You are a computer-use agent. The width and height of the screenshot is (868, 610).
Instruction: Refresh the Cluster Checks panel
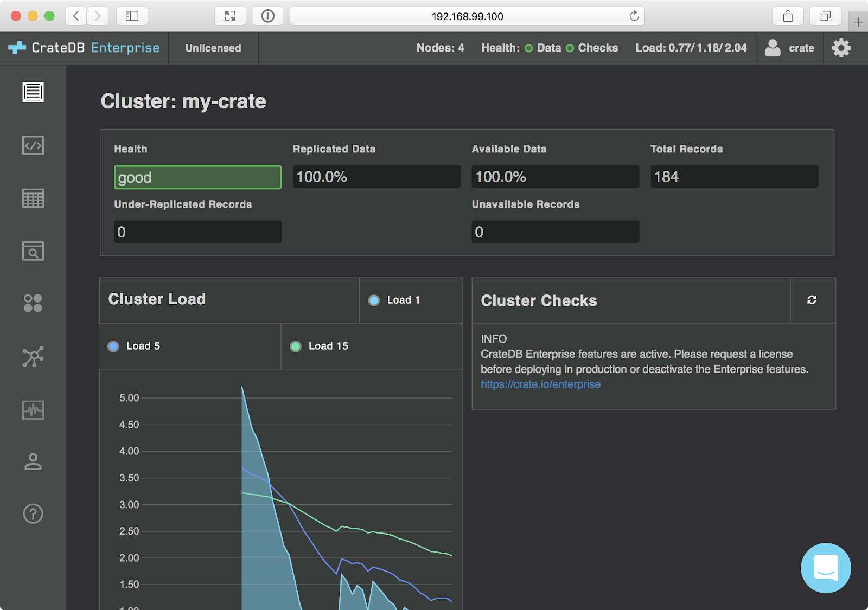pyautogui.click(x=812, y=300)
